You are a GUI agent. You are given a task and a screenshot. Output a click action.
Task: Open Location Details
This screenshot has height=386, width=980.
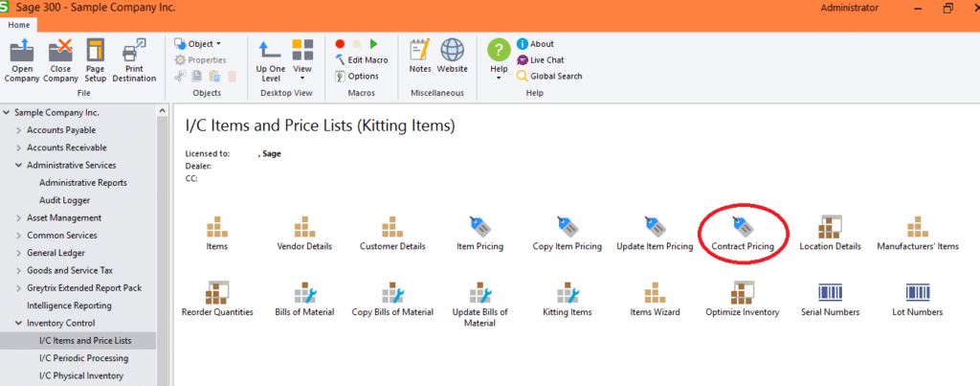point(830,234)
